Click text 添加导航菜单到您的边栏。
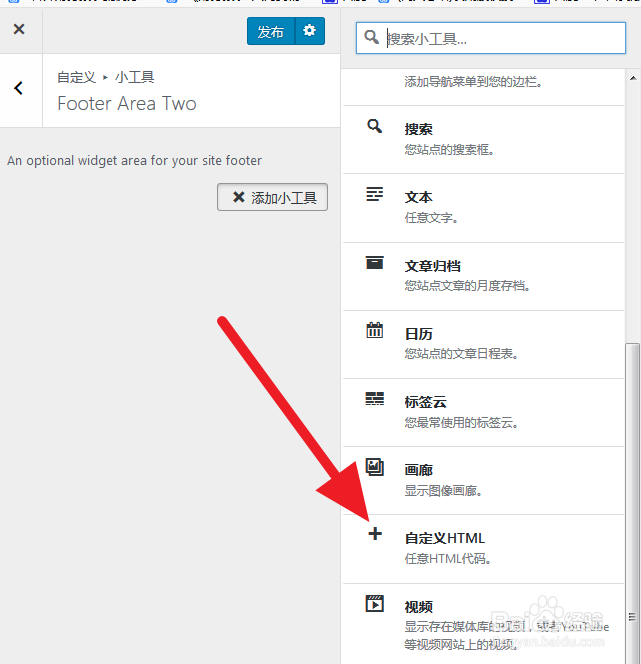Viewport: 641px width, 664px height. [473, 81]
